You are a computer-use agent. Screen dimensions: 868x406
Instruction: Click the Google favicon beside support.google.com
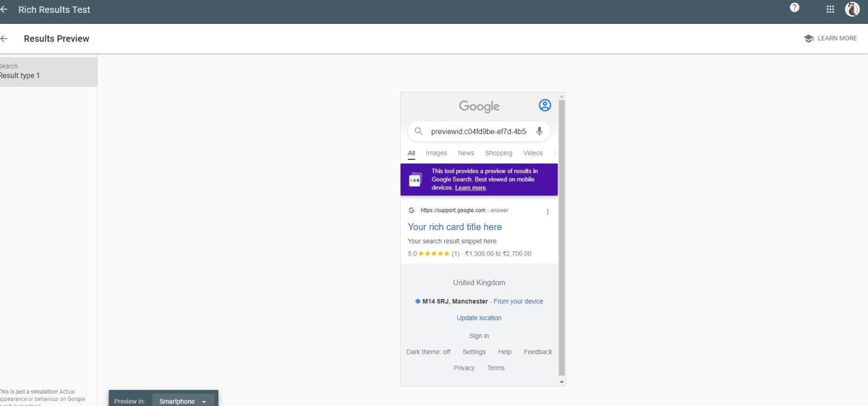coord(412,211)
